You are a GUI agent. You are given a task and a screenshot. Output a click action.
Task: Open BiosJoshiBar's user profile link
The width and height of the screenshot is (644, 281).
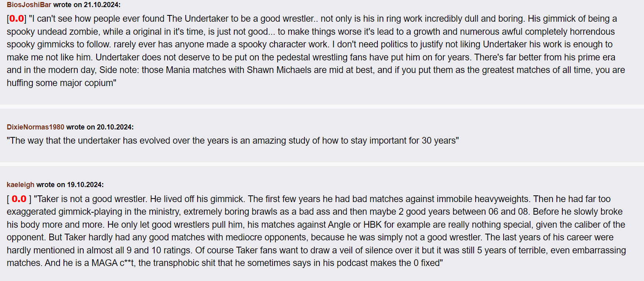pyautogui.click(x=29, y=5)
